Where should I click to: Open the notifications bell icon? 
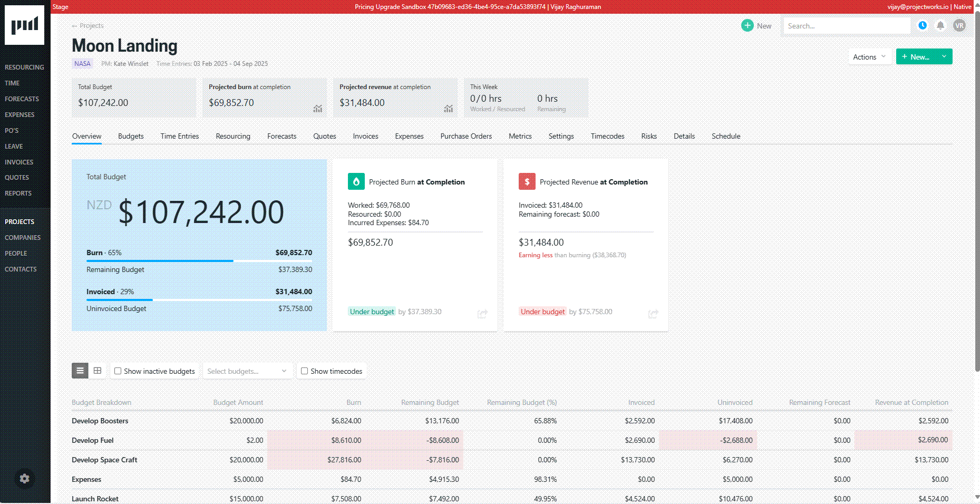940,25
